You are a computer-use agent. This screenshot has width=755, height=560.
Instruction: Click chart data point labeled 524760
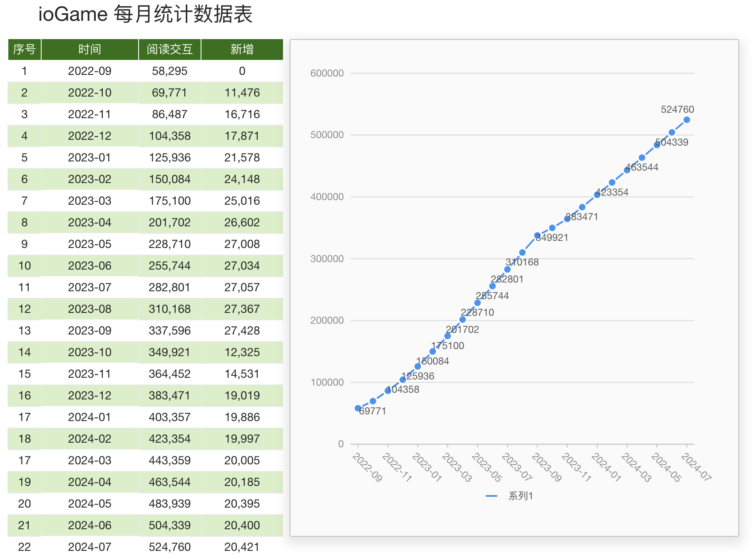click(x=687, y=120)
